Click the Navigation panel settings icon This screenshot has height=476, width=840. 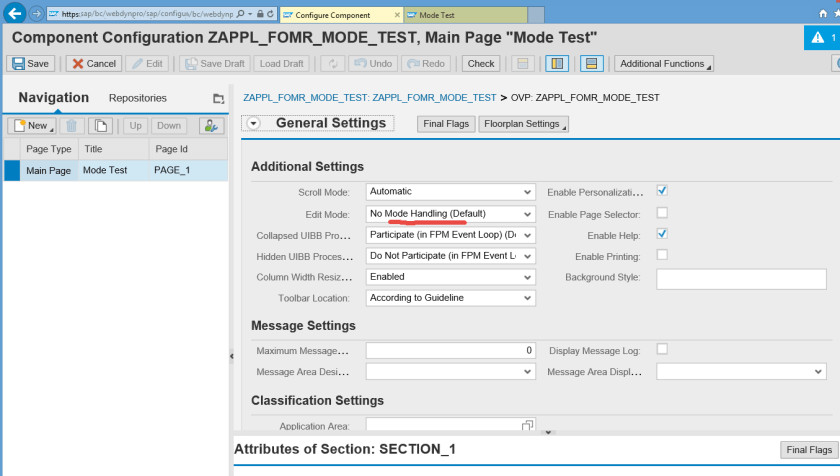pos(211,126)
